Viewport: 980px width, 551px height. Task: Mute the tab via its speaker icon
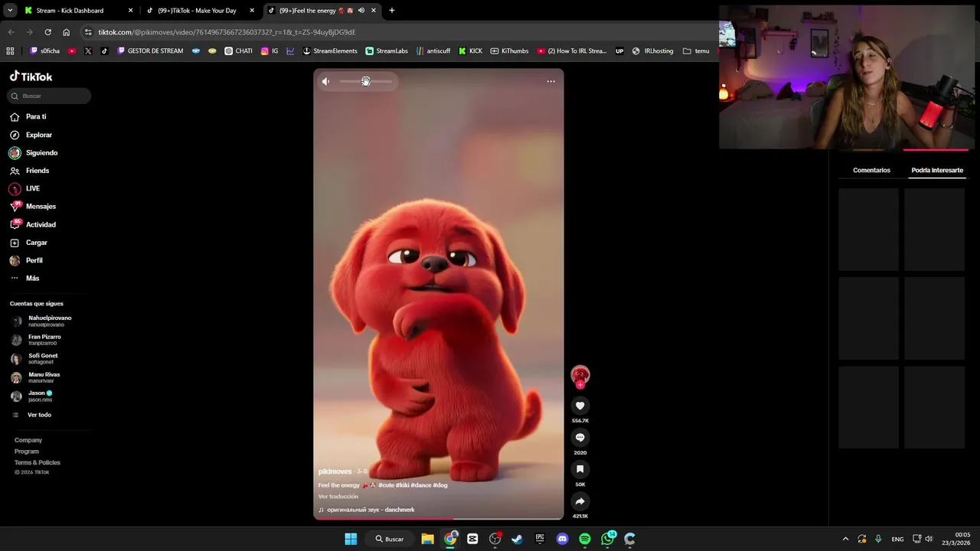tap(361, 11)
